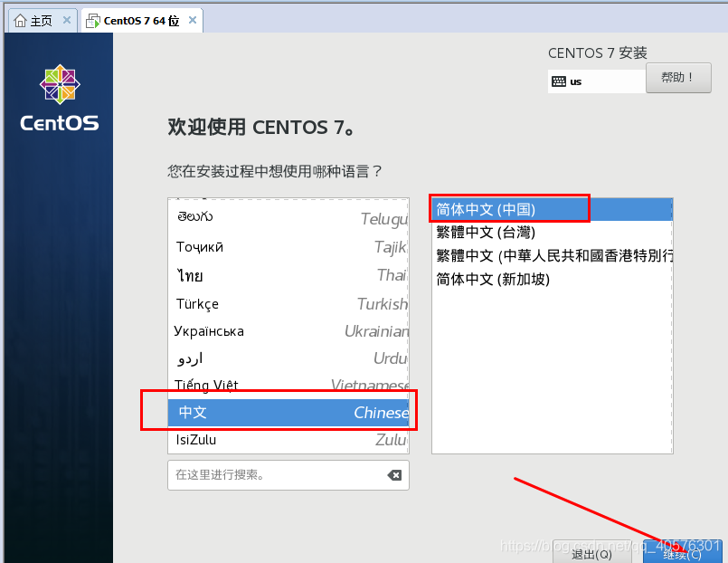Switch to the CentOS 7 64 位 tab
728x563 pixels.
point(142,21)
